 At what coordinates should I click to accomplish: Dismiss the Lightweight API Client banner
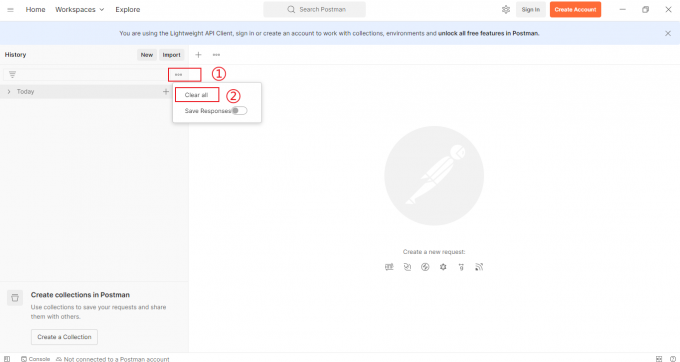668,33
